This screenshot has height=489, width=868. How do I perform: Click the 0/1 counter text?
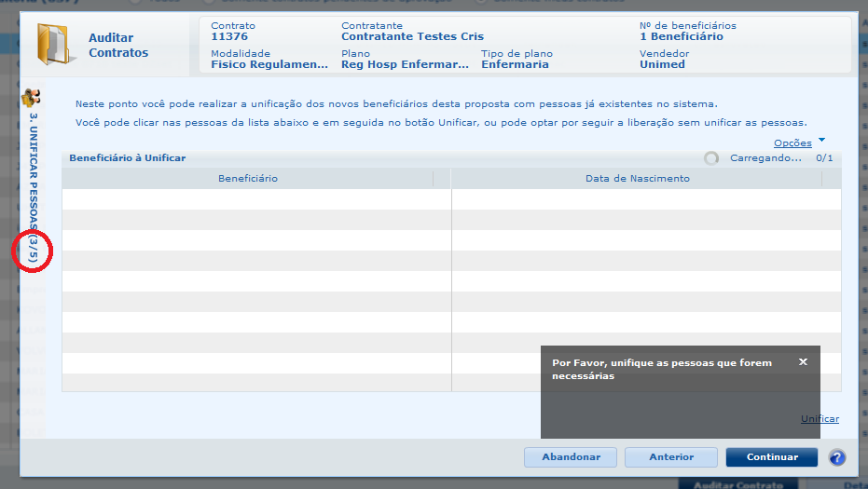click(824, 158)
